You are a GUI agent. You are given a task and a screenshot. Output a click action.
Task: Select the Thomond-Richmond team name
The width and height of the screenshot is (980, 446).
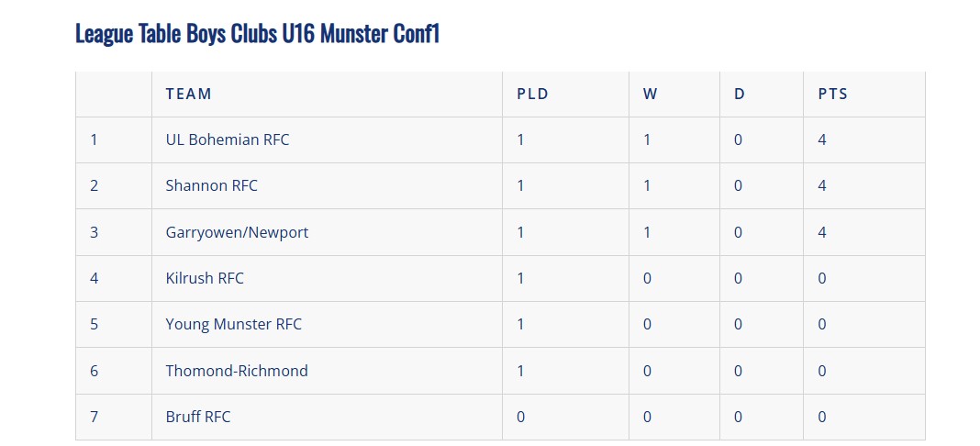coord(237,371)
